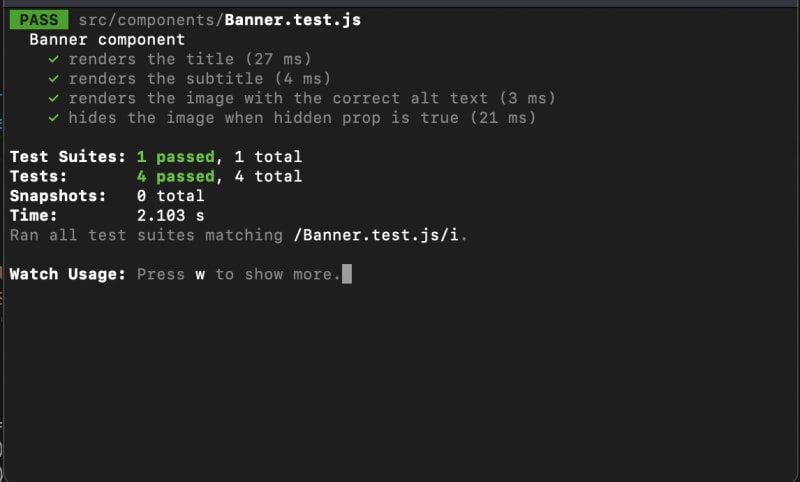Select the renders the subtitle test line
Viewport: 800px width, 482px height.
click(x=200, y=79)
